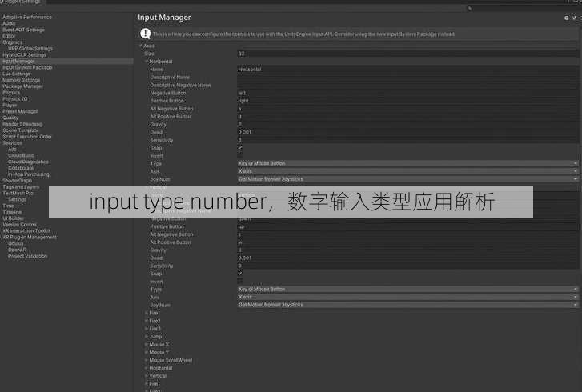Open the Vertical axis Type dropdown
The height and width of the screenshot is (392, 582).
408,290
